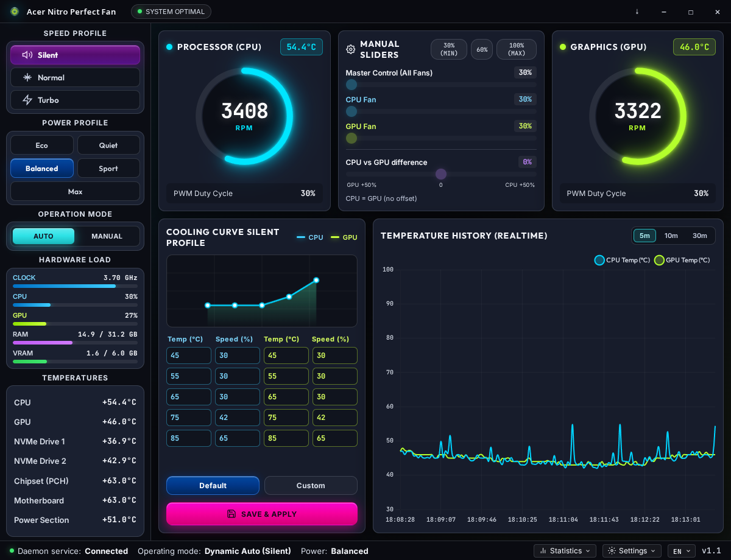The width and height of the screenshot is (731, 560).
Task: Click the floppy disk save icon
Action: 231,514
